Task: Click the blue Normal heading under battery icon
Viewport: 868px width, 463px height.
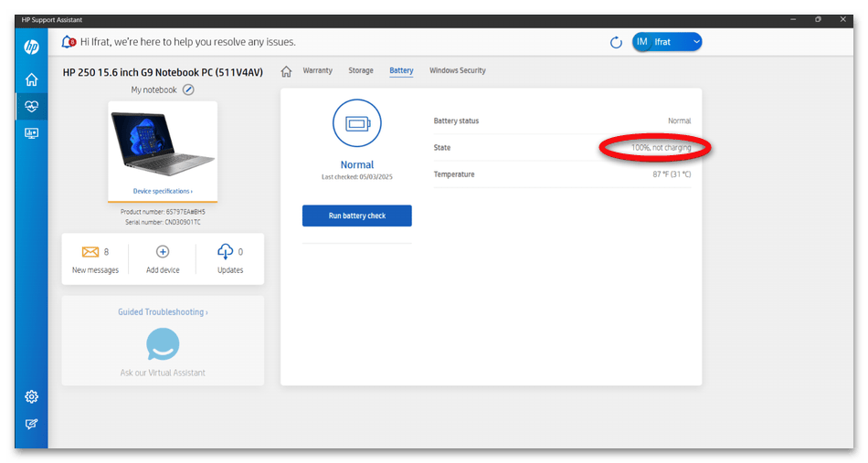Action: [x=357, y=165]
